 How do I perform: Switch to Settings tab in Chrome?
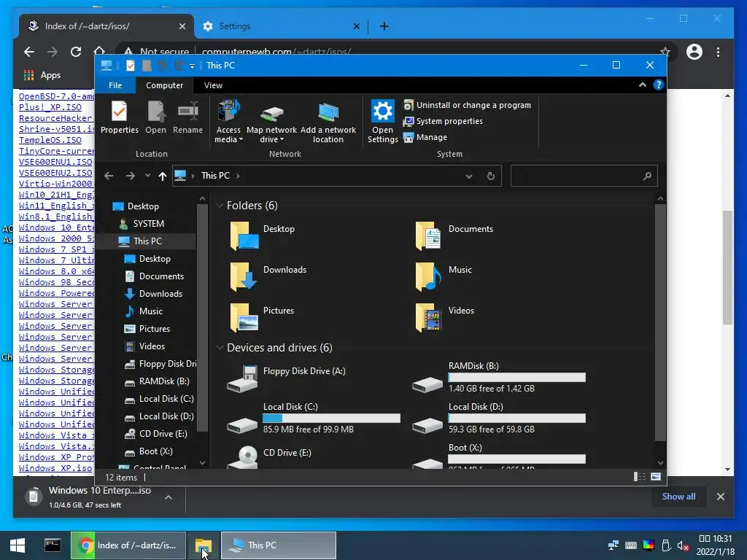281,26
